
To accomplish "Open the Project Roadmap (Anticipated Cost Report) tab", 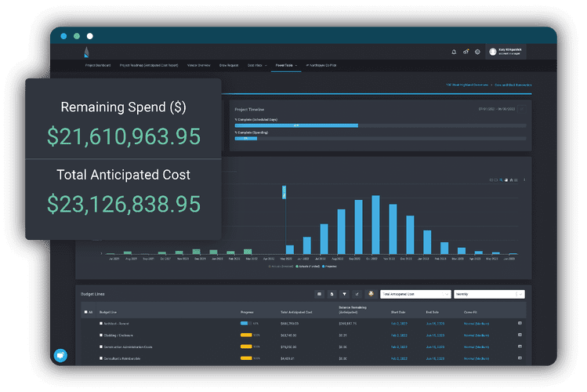I will (x=149, y=65).
